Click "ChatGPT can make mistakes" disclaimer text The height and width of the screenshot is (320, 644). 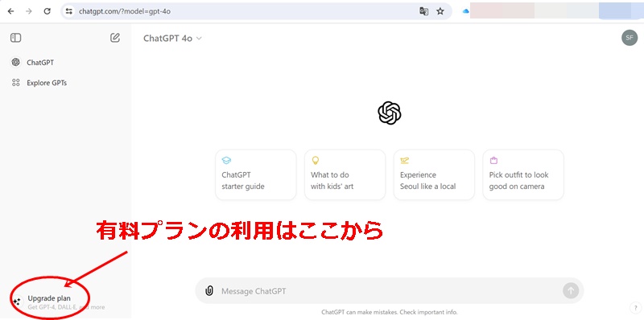coord(390,312)
